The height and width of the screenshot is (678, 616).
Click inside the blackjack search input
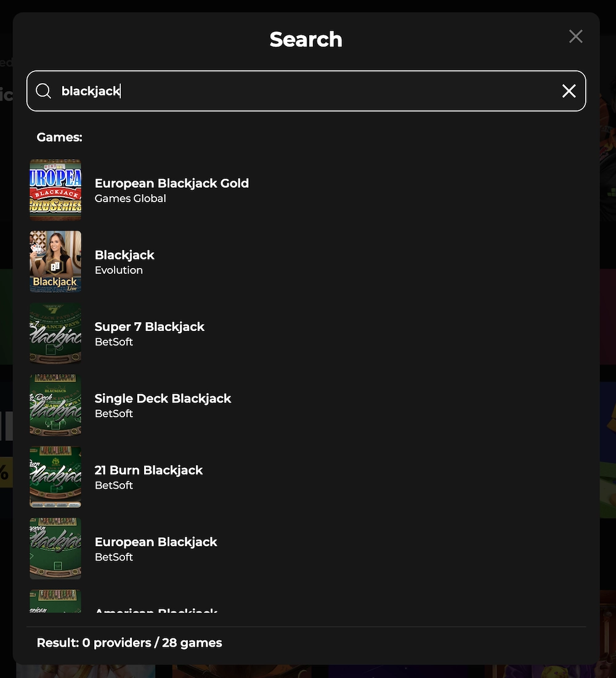click(x=308, y=91)
